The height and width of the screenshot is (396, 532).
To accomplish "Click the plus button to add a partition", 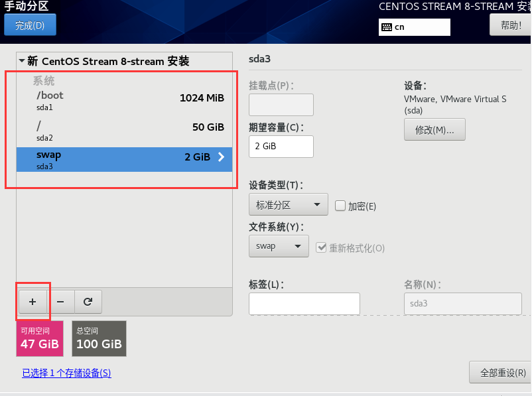I will (x=33, y=302).
